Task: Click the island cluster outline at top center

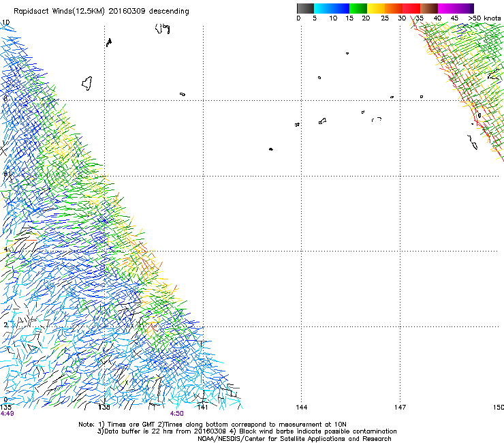Action: point(162,29)
